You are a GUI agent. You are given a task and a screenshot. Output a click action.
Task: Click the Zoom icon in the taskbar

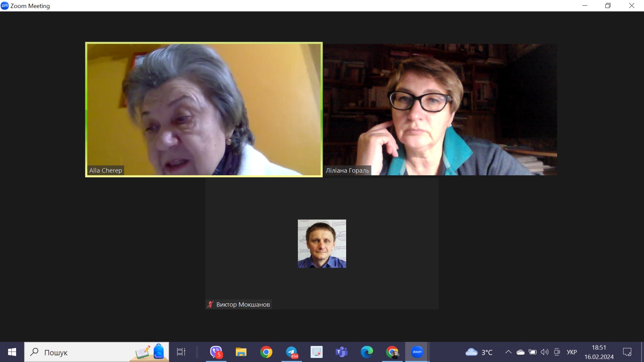417,352
